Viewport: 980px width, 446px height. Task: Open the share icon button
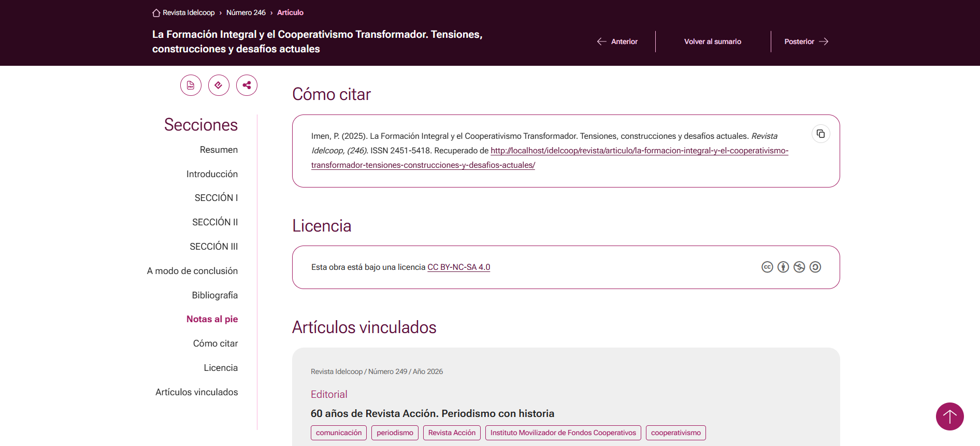pyautogui.click(x=247, y=85)
